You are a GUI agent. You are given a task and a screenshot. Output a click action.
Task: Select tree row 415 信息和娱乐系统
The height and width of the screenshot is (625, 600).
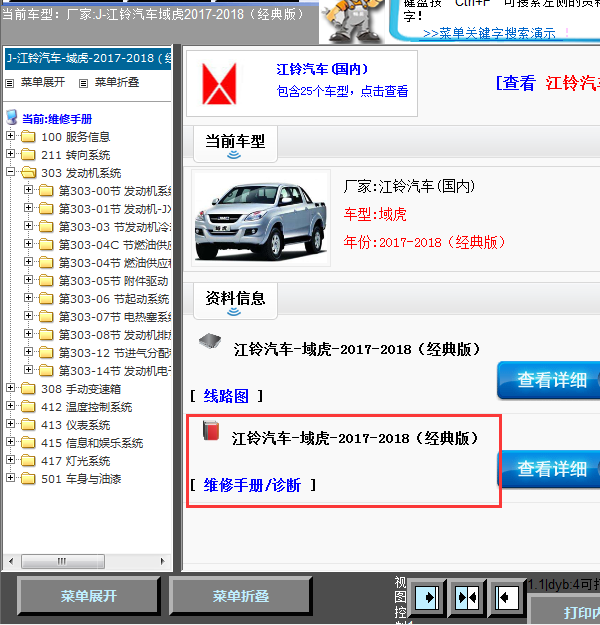(92, 443)
